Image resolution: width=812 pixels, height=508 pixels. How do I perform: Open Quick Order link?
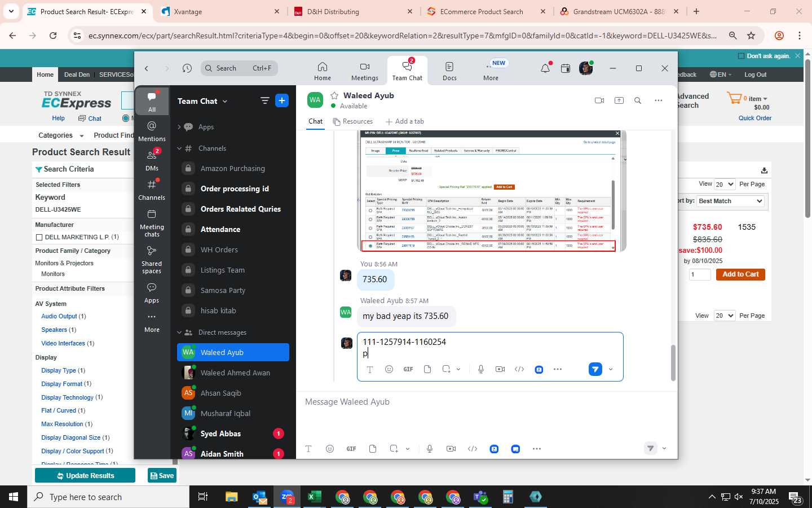coord(755,118)
